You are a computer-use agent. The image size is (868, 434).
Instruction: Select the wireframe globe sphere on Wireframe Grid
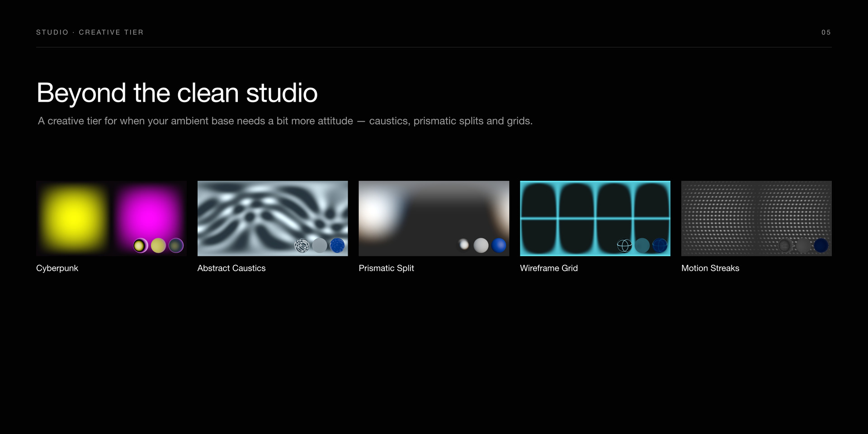(x=624, y=245)
